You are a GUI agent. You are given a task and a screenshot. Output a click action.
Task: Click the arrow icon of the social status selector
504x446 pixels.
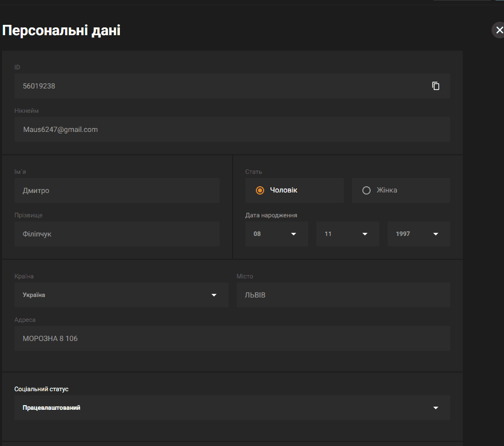click(436, 408)
